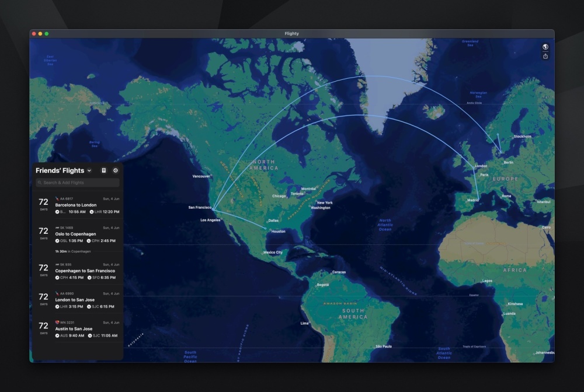Click the magnifier icon in the search field

coord(40,183)
